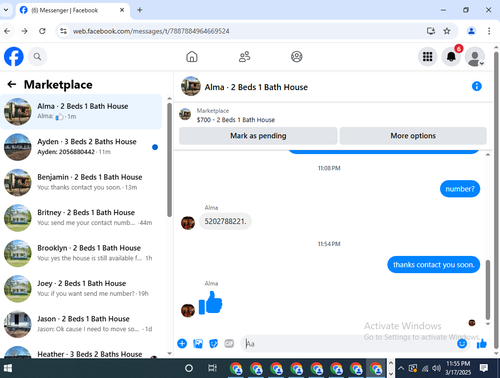Screen dimensions: 500x378
Task: Open a new browser tab
Action: coord(140,10)
